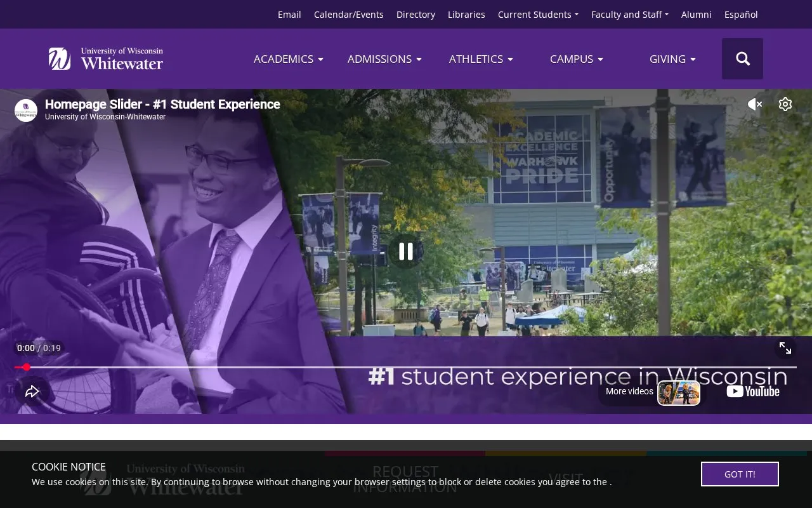Viewport: 812px width, 508px height.
Task: Open video settings gear icon
Action: click(x=785, y=104)
